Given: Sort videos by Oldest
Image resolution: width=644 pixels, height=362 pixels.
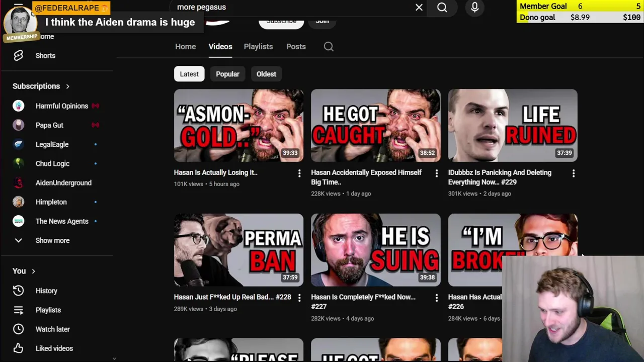Looking at the screenshot, I should coord(266,74).
